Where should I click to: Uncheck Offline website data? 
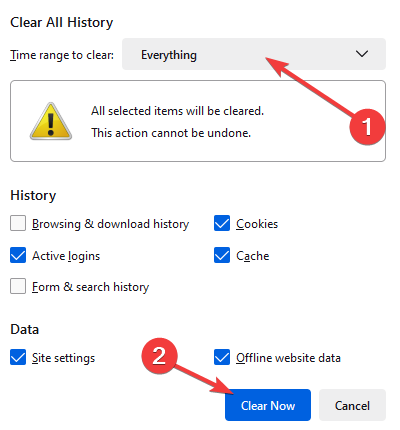pyautogui.click(x=222, y=357)
